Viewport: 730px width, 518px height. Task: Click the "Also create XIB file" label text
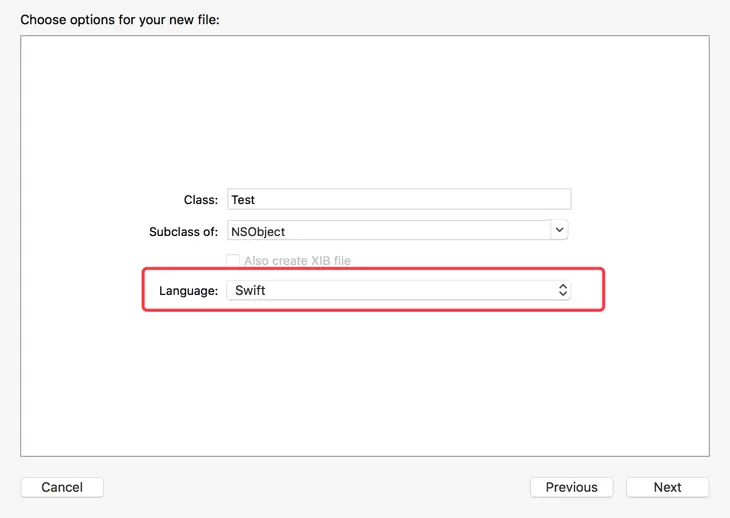coord(297,261)
